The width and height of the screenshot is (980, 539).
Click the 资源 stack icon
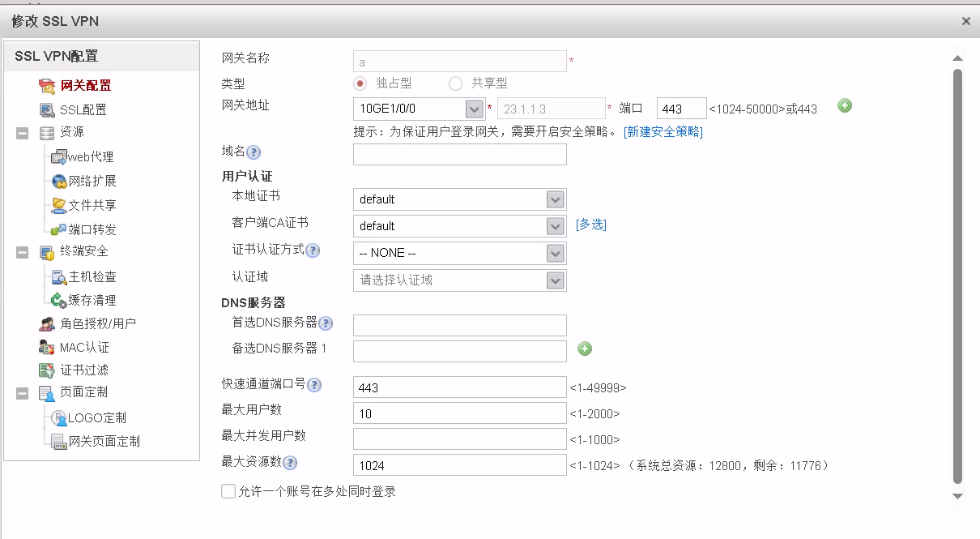(x=47, y=132)
